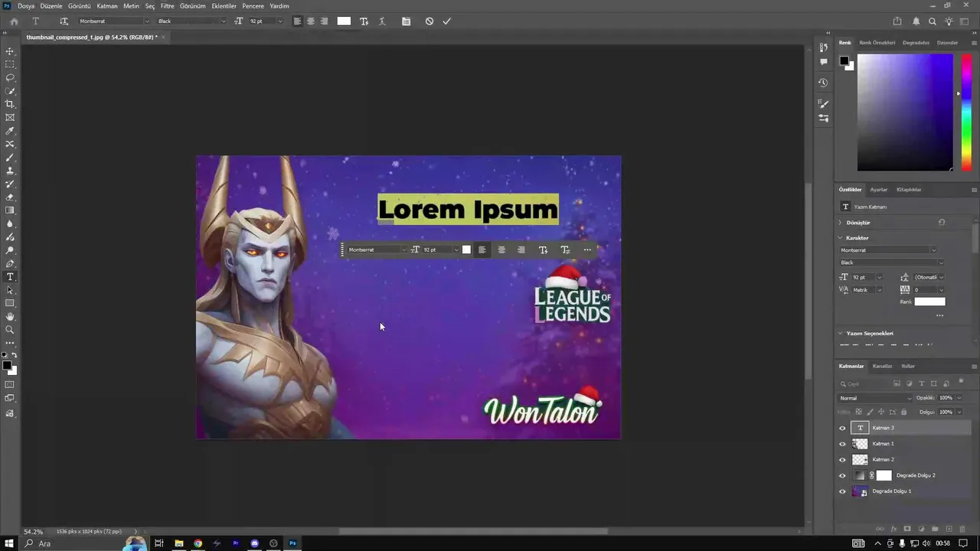Collapse the Yazım Seçenekleri section
Screen dimensions: 980x551
[x=840, y=334]
